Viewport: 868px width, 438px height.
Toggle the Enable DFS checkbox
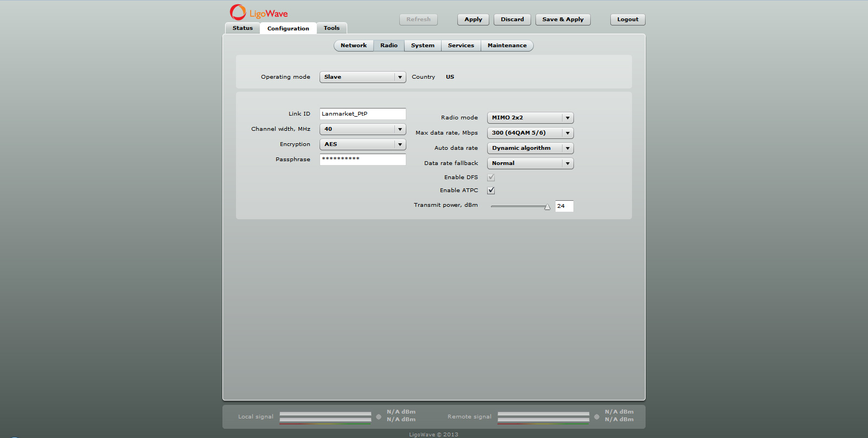coord(491,177)
